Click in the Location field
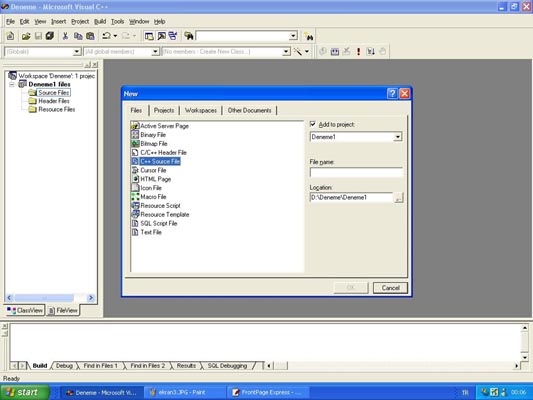The width and height of the screenshot is (533, 400). (x=351, y=197)
